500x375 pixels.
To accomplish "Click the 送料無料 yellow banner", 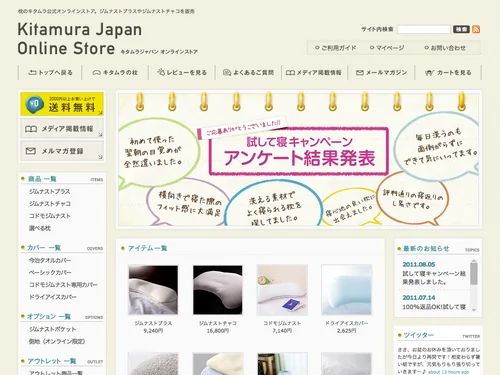I will [x=62, y=104].
